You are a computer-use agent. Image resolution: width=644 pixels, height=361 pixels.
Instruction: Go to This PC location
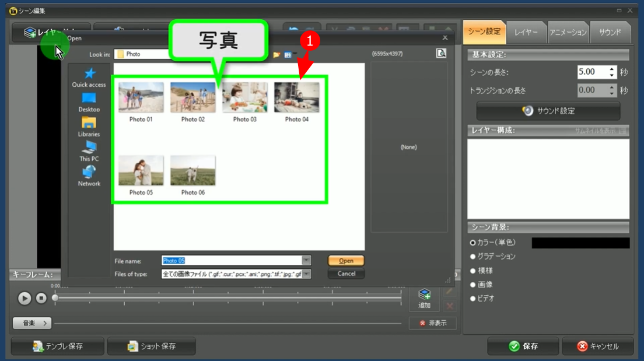[89, 148]
